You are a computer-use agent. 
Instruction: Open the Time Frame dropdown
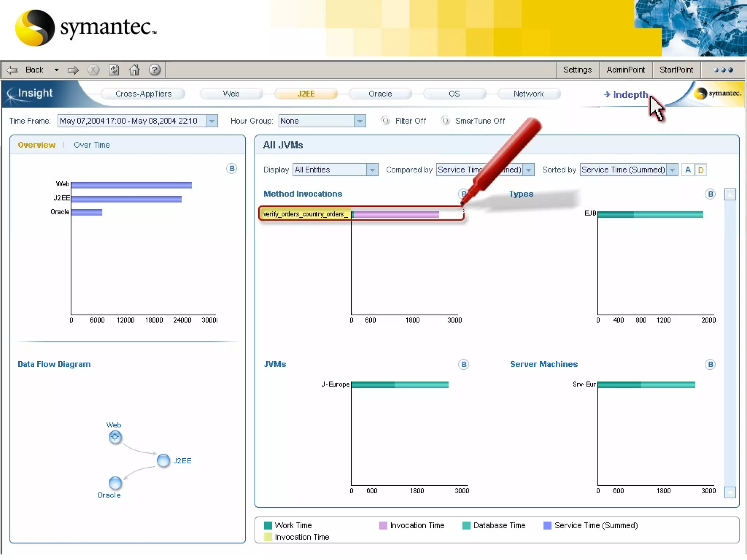(x=212, y=121)
